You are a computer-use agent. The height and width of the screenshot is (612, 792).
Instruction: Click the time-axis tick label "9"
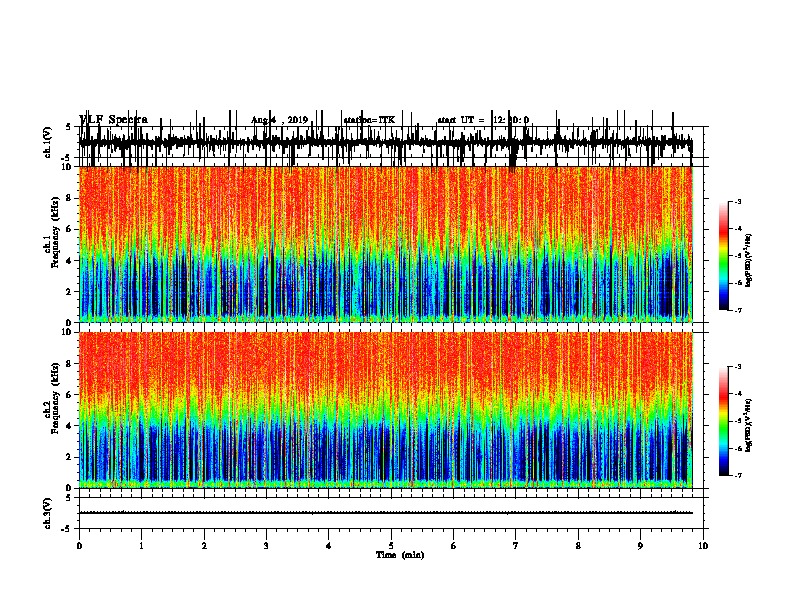(x=640, y=546)
